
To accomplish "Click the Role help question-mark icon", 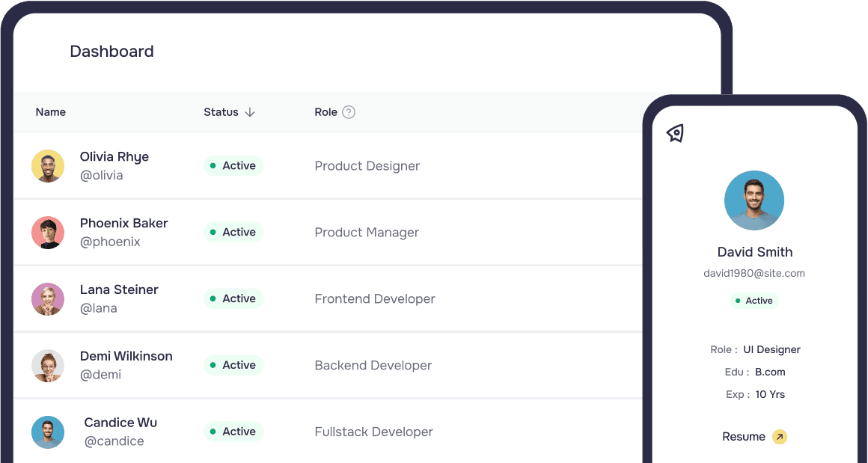I will tap(348, 112).
